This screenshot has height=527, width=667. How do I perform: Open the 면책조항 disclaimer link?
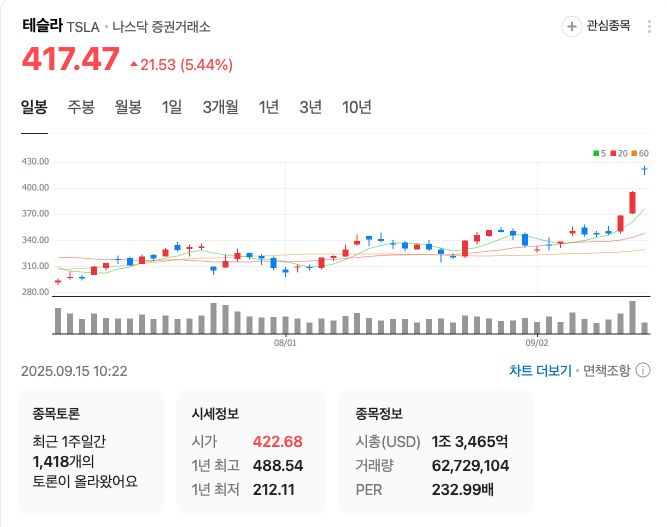click(606, 370)
